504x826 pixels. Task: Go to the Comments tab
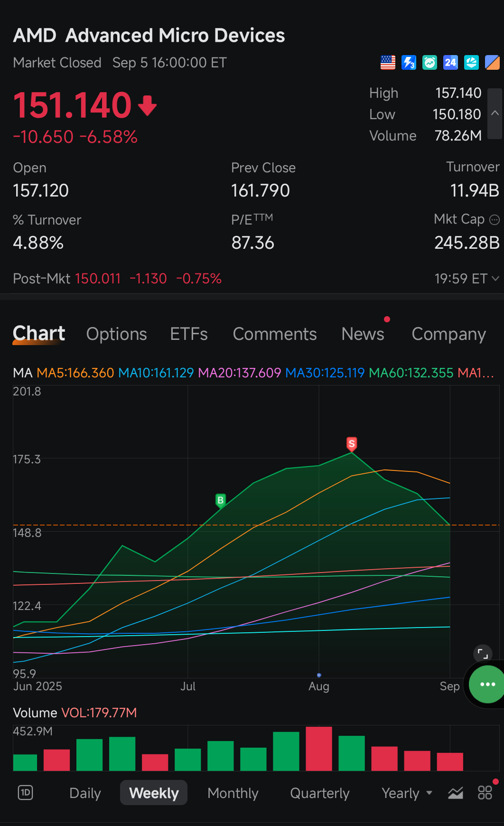(275, 334)
